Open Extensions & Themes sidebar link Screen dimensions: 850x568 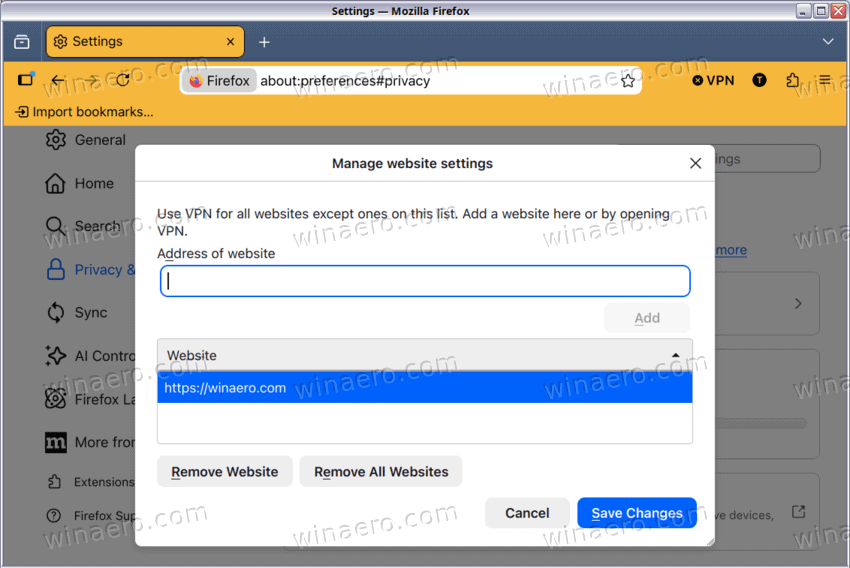coord(91,482)
